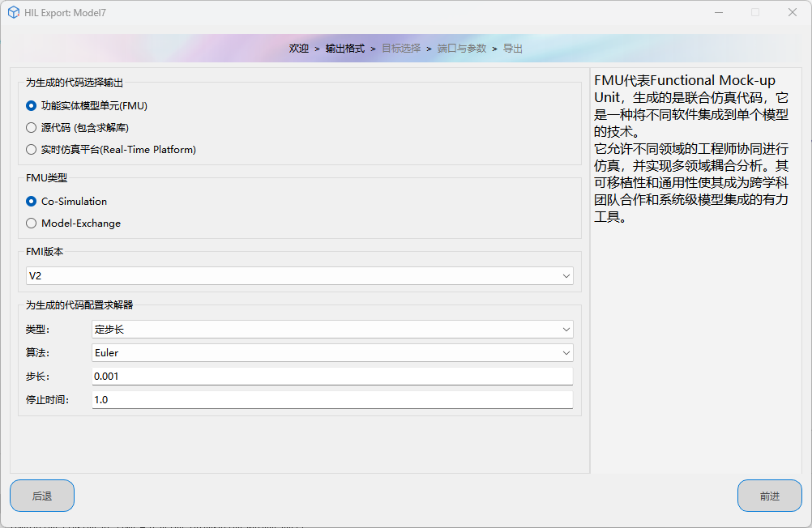Image resolution: width=812 pixels, height=528 pixels.
Task: Click the 步长 input field
Action: (x=332, y=377)
